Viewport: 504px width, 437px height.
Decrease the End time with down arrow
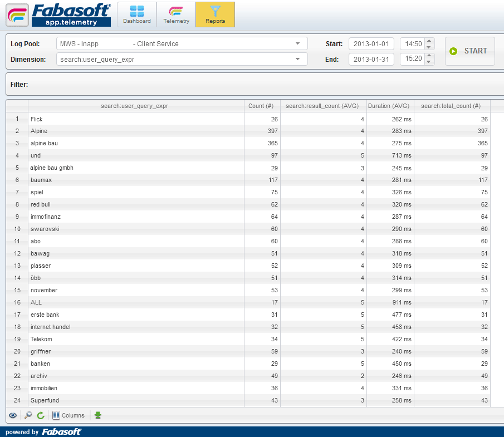click(429, 62)
